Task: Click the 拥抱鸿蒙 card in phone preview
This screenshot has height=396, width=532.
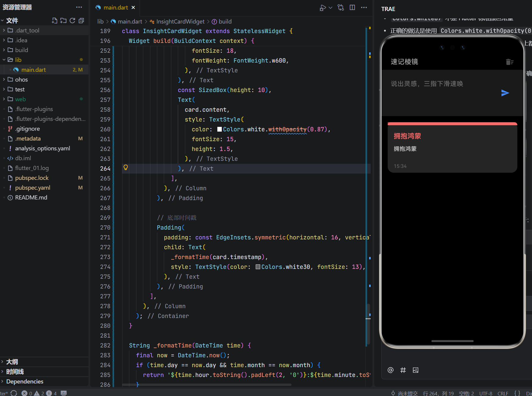Action: coord(452,147)
